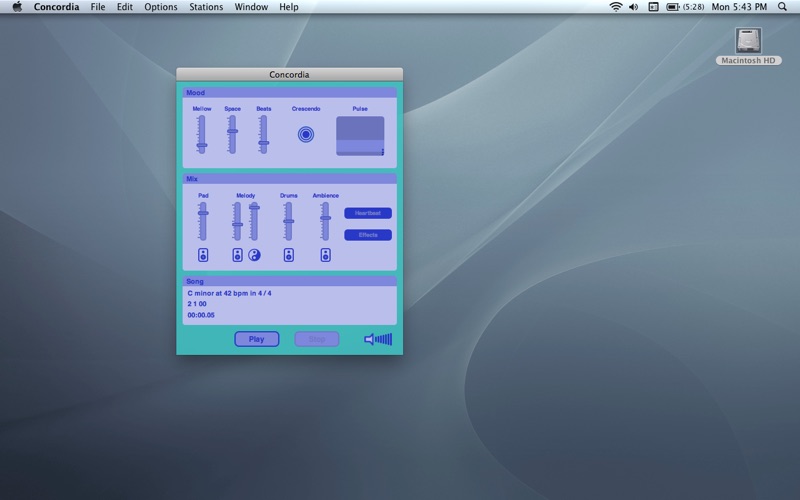Mute the Pad channel speaker icon
Viewport: 800px width, 500px height.
click(203, 255)
